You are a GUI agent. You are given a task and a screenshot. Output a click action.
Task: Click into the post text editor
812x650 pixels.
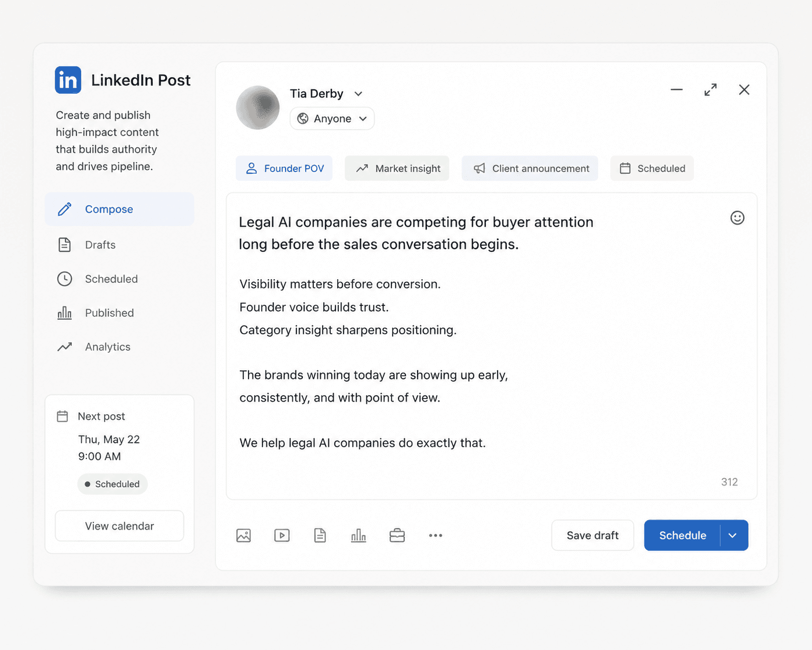(492, 346)
